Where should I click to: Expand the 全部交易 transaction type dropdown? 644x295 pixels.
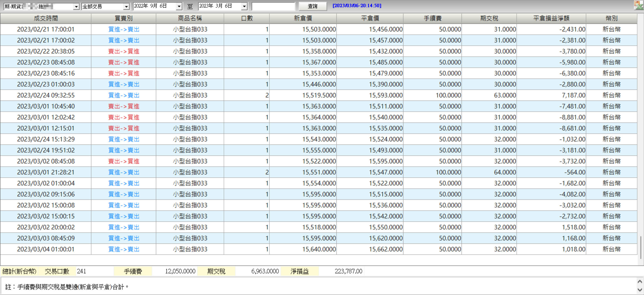126,7
